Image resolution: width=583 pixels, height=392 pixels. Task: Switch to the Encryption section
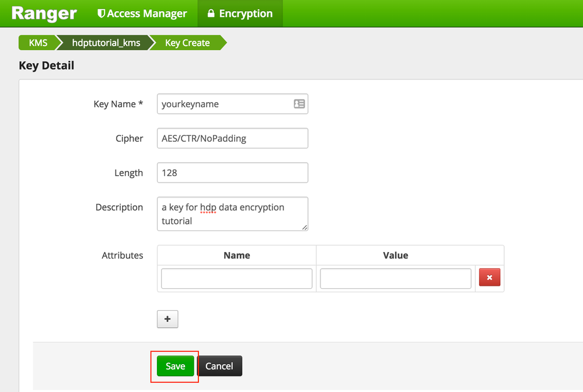click(x=240, y=13)
